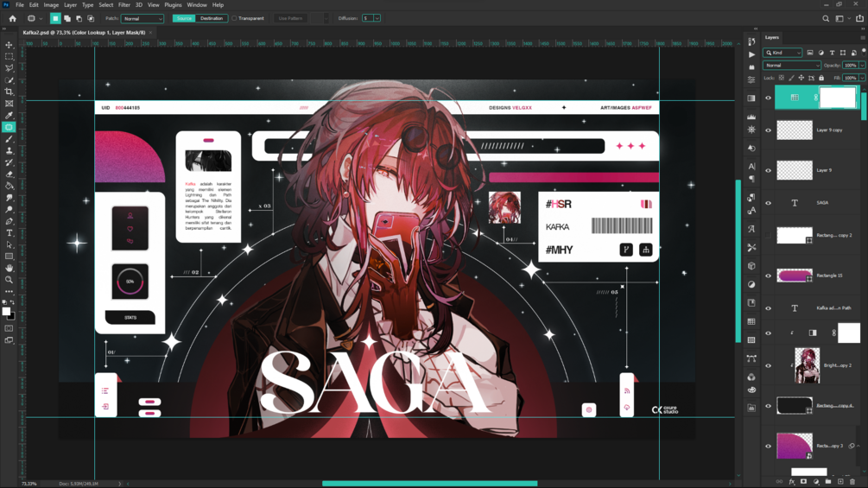
Task: Click the Source button
Action: point(184,18)
